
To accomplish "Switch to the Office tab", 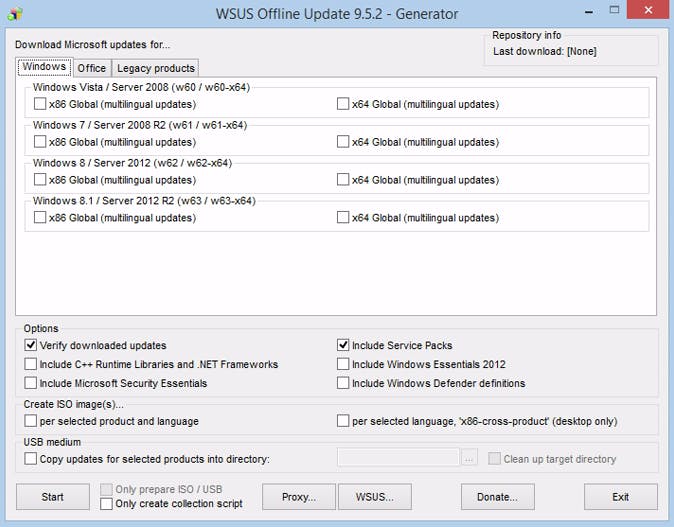I will pyautogui.click(x=92, y=68).
